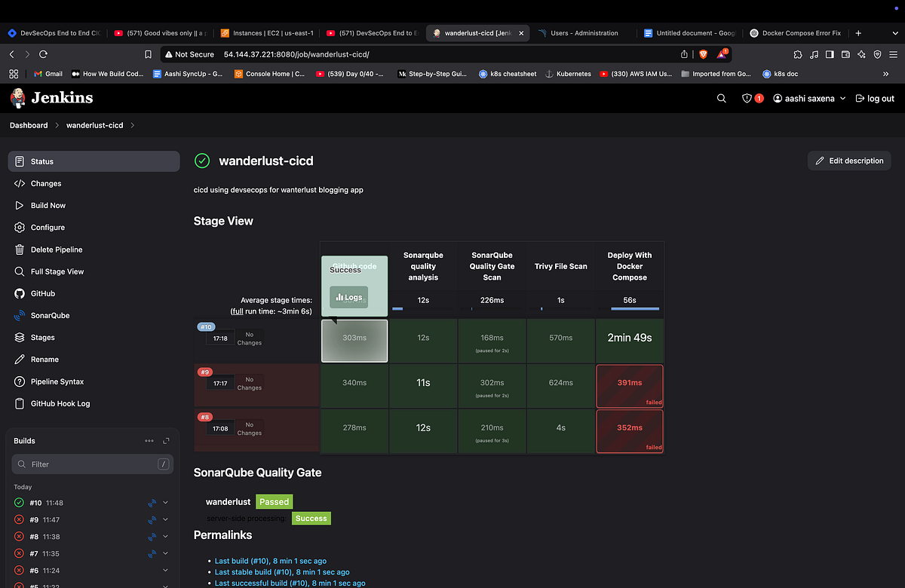Screen dimensions: 905x588
Task: Click the Logs button in the stage popup
Action: click(348, 297)
